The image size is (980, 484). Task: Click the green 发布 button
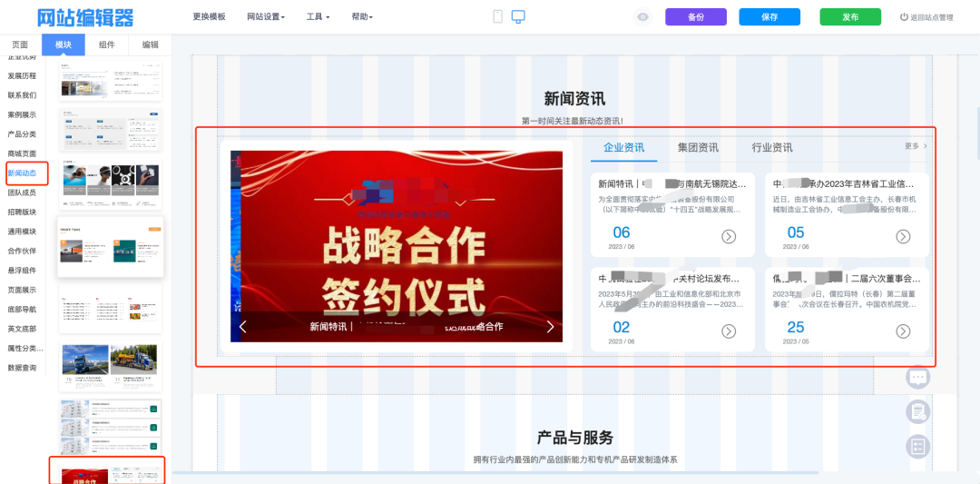[x=849, y=17]
